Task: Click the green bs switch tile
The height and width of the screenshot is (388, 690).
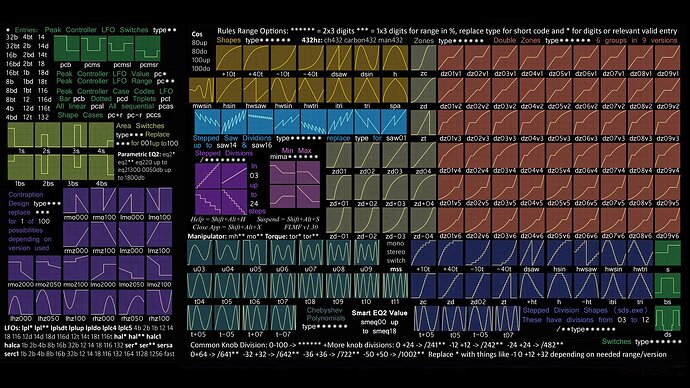Action: [x=668, y=286]
